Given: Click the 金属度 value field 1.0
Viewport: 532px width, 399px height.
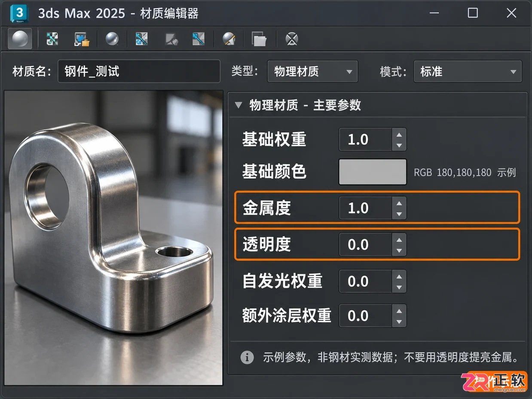Looking at the screenshot, I should 366,208.
